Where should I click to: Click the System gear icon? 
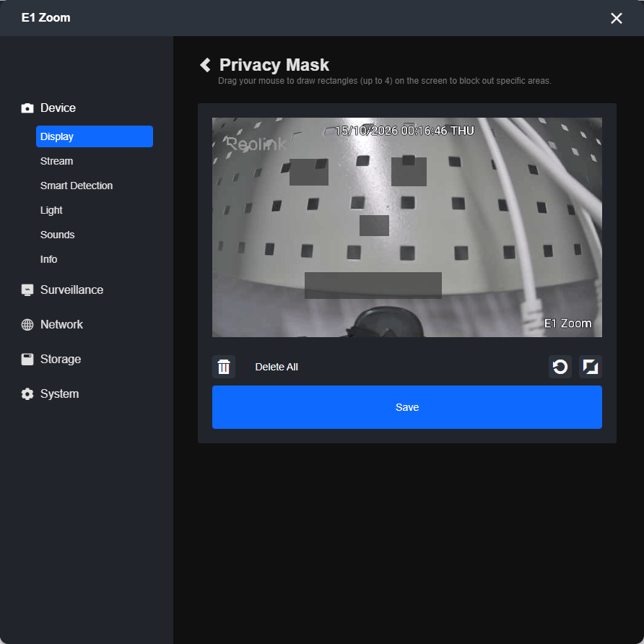pos(27,394)
